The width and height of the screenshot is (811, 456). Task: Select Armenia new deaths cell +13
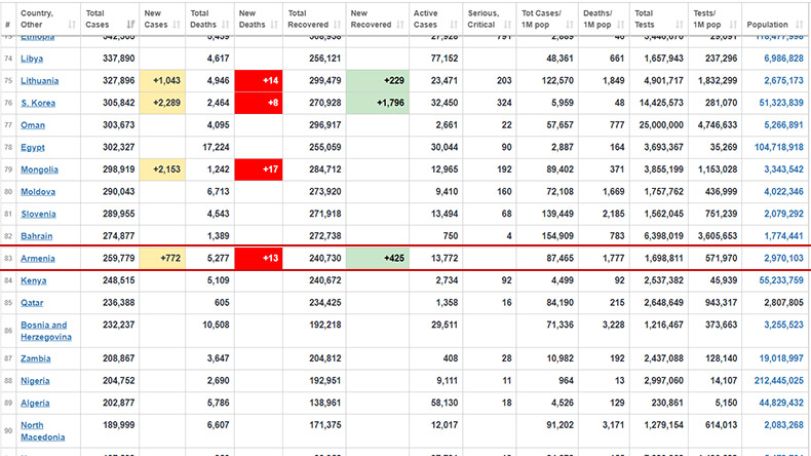tap(259, 259)
